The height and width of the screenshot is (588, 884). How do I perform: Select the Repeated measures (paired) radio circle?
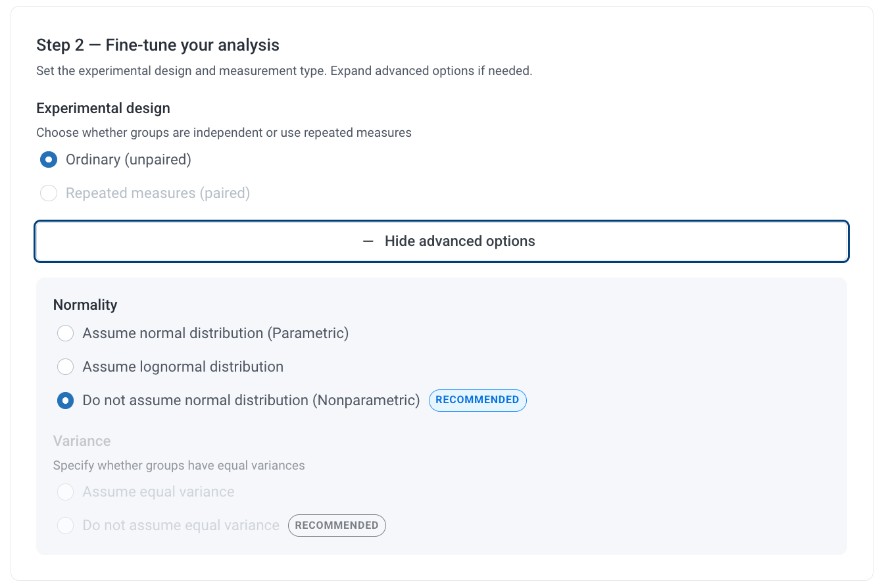coord(49,193)
